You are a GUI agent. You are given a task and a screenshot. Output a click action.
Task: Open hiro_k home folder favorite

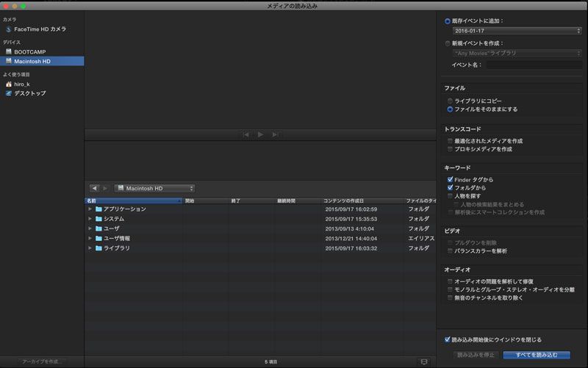[x=22, y=84]
